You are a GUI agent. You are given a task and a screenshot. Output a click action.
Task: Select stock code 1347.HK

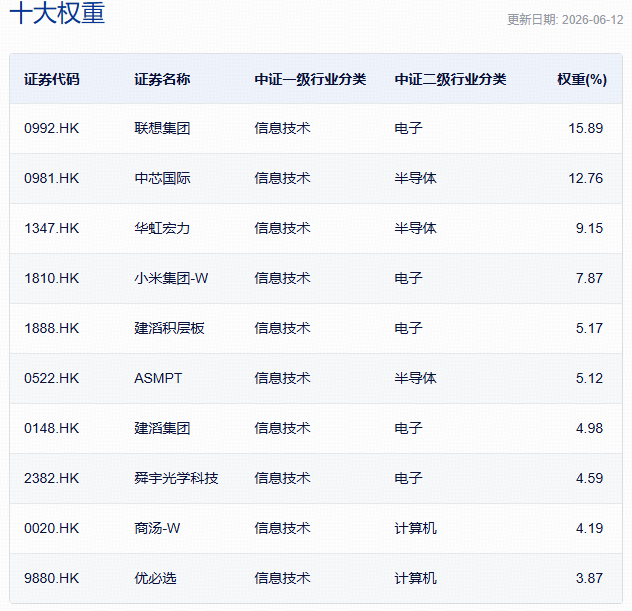(x=52, y=229)
